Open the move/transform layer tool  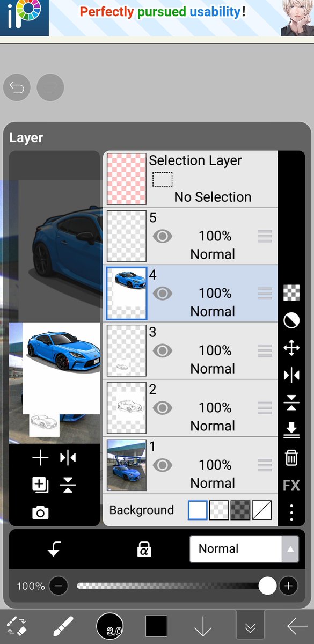291,348
